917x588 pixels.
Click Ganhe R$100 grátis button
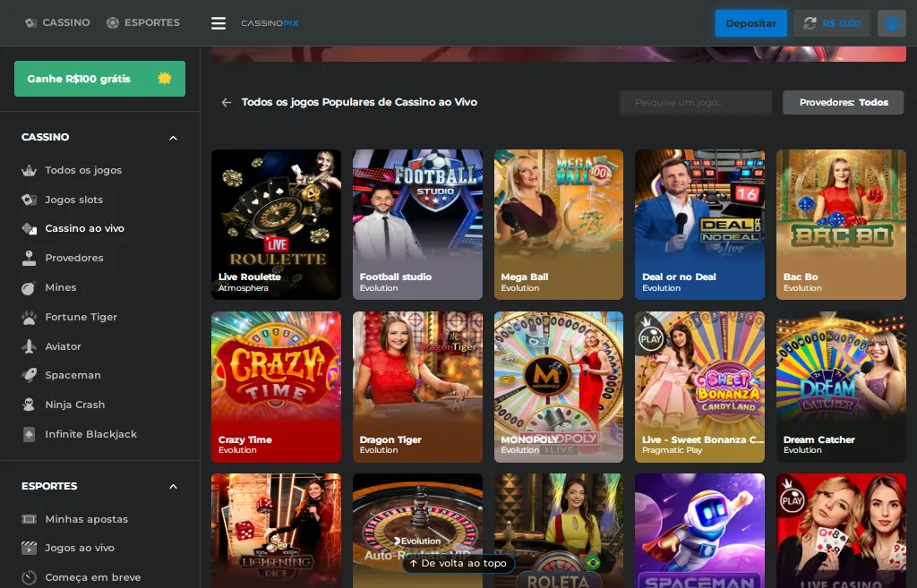[x=99, y=79]
